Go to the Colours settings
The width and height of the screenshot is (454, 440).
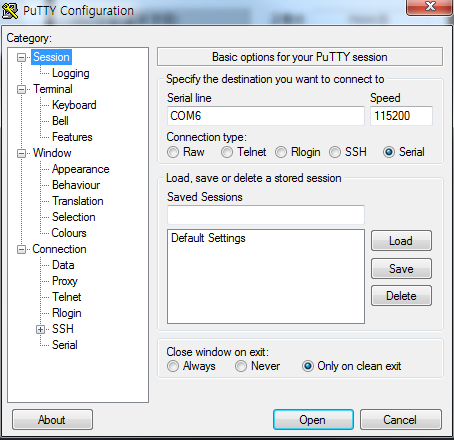(x=69, y=233)
